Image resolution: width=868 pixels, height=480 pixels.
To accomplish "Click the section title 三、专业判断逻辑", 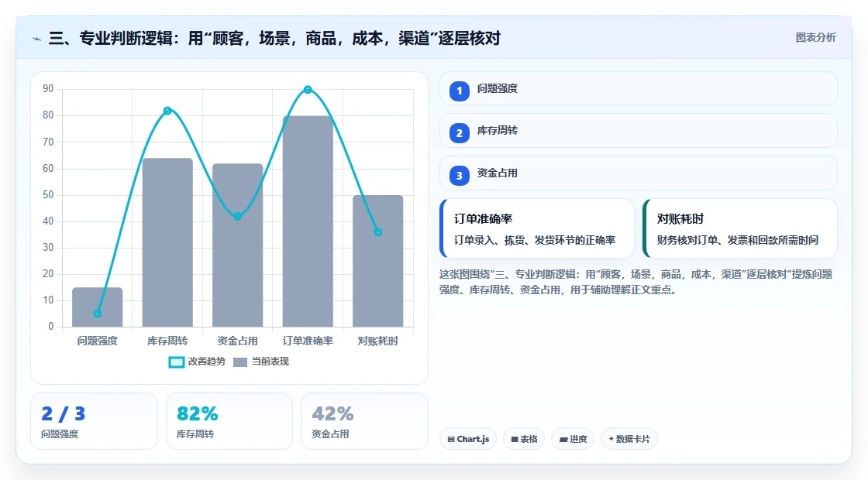I will 274,38.
